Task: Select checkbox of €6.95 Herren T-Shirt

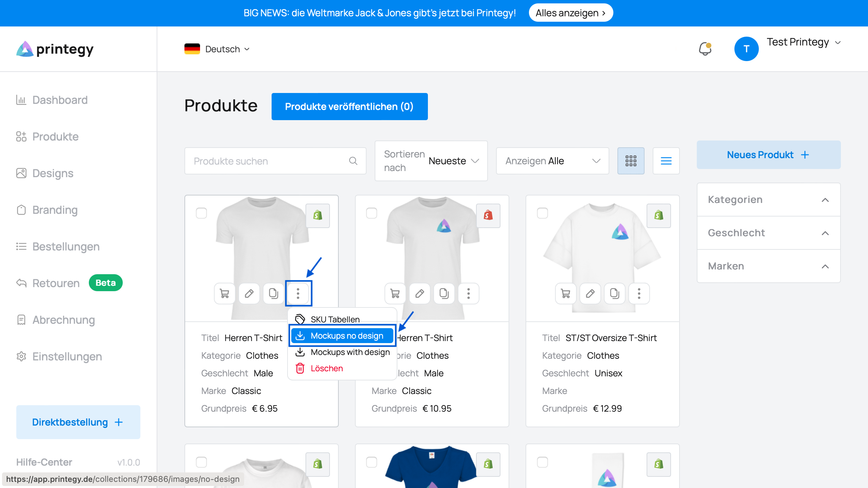Action: click(x=201, y=213)
